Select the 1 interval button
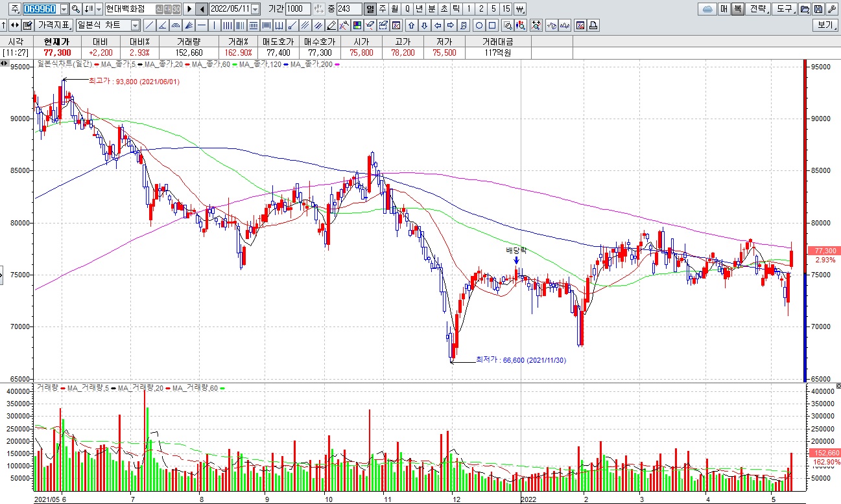Screen dimensions: 841x504 tap(468, 9)
